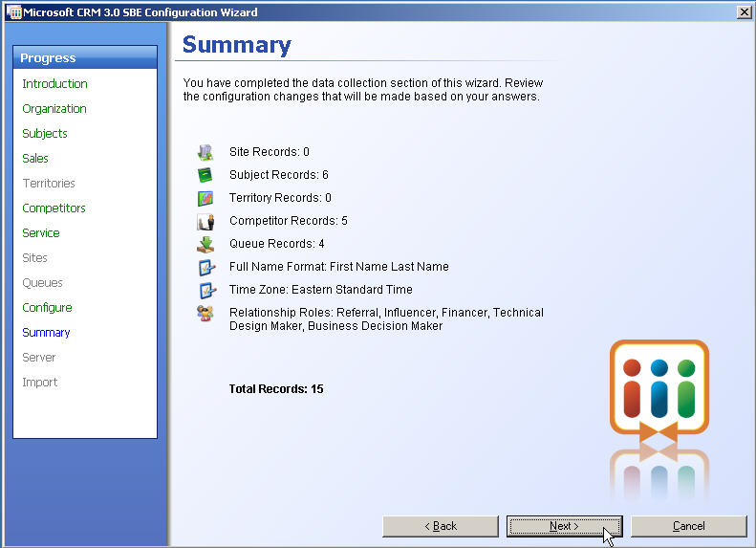Select the Territories progress step
The image size is (756, 548).
coord(49,184)
